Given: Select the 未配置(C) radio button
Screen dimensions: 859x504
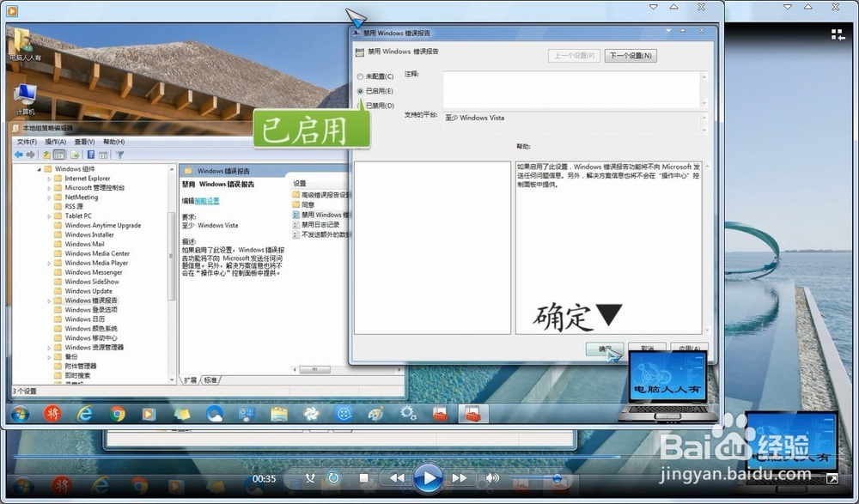Looking at the screenshot, I should coord(360,76).
